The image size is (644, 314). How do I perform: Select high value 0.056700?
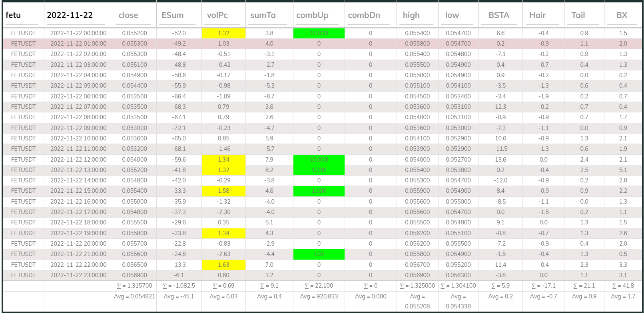[417, 265]
